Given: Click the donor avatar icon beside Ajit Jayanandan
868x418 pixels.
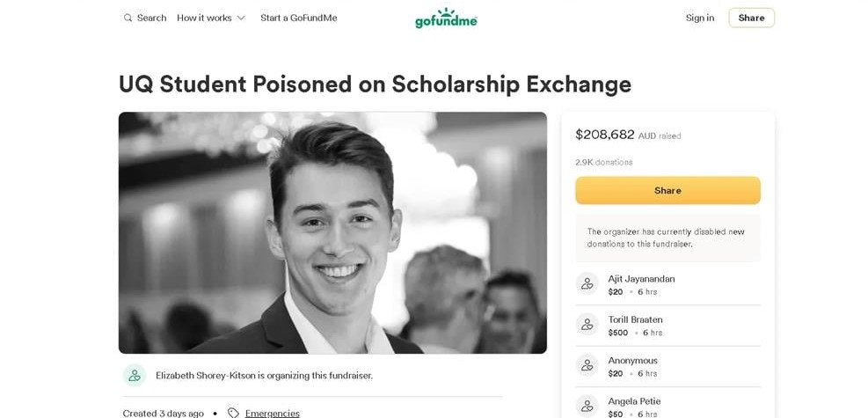Looking at the screenshot, I should click(587, 283).
